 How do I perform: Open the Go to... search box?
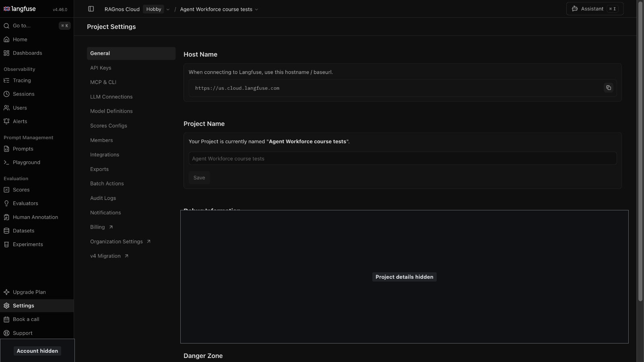[37, 26]
